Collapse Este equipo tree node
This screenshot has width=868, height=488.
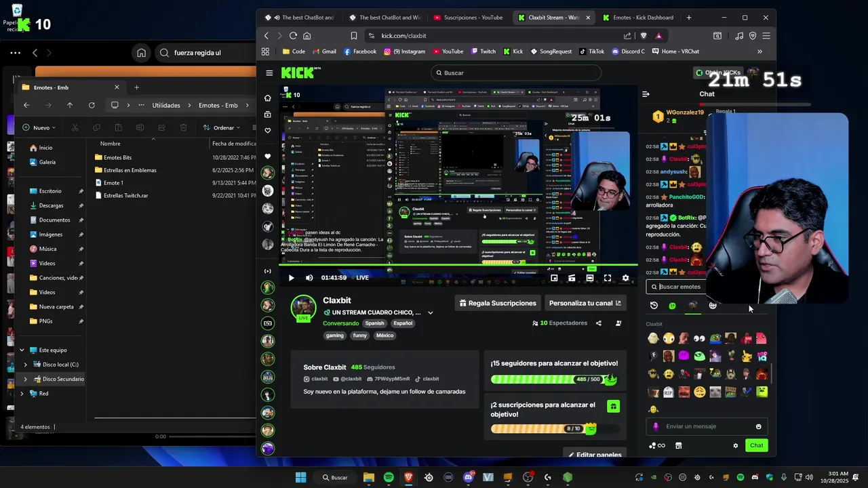pyautogui.click(x=22, y=350)
